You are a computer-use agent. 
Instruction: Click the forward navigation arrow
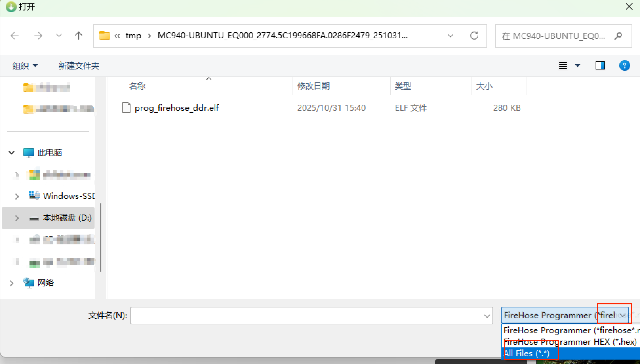[38, 36]
